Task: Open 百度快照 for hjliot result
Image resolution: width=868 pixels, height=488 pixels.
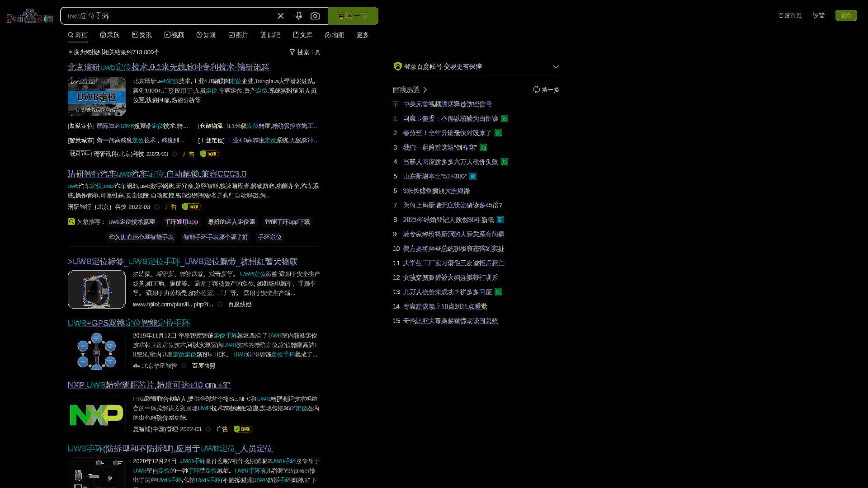Action: coord(240,305)
